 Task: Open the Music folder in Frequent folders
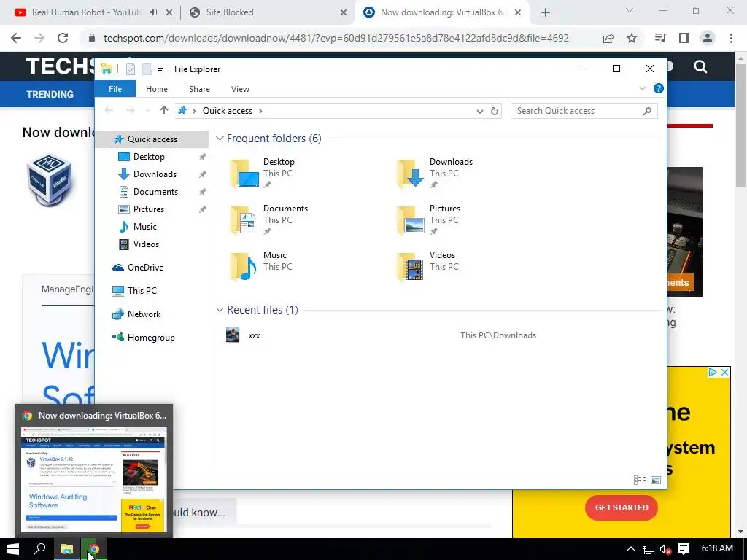261,267
